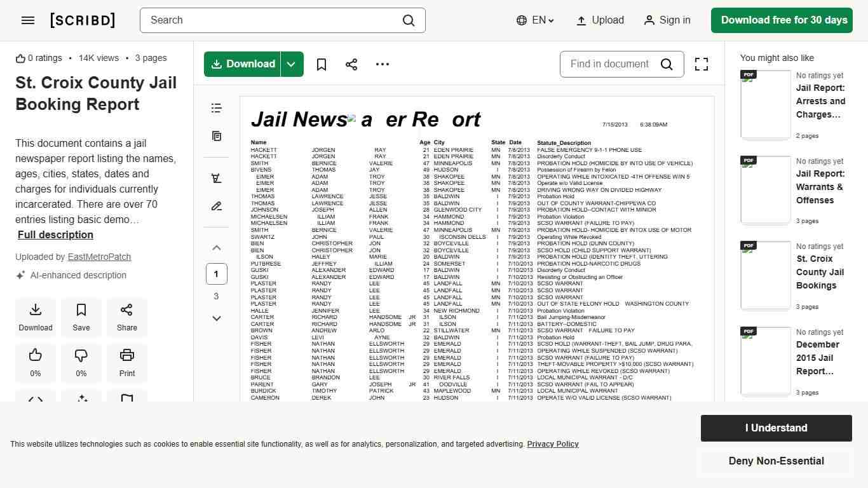This screenshot has height=488, width=868.
Task: Open December 2015 Jail Report thumbnail
Action: click(x=766, y=361)
